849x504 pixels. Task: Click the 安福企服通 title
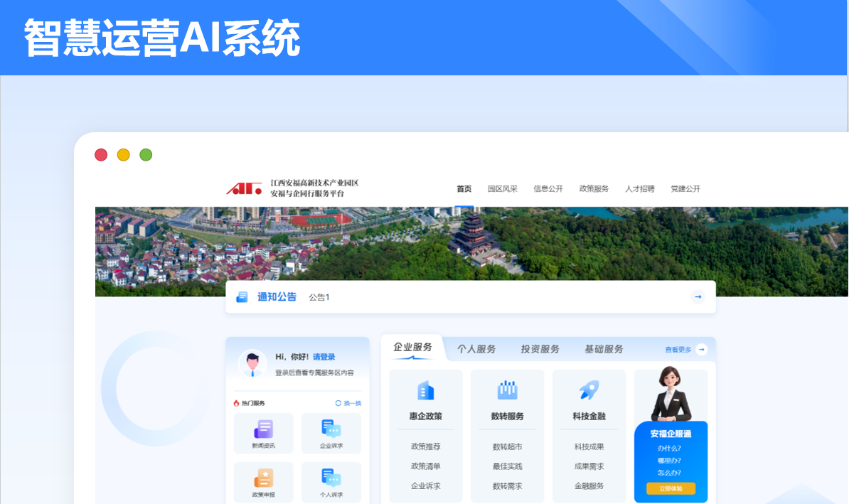671,434
